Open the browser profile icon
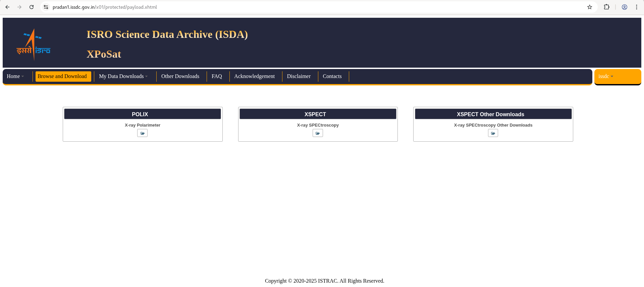The image size is (644, 287). pos(624,7)
